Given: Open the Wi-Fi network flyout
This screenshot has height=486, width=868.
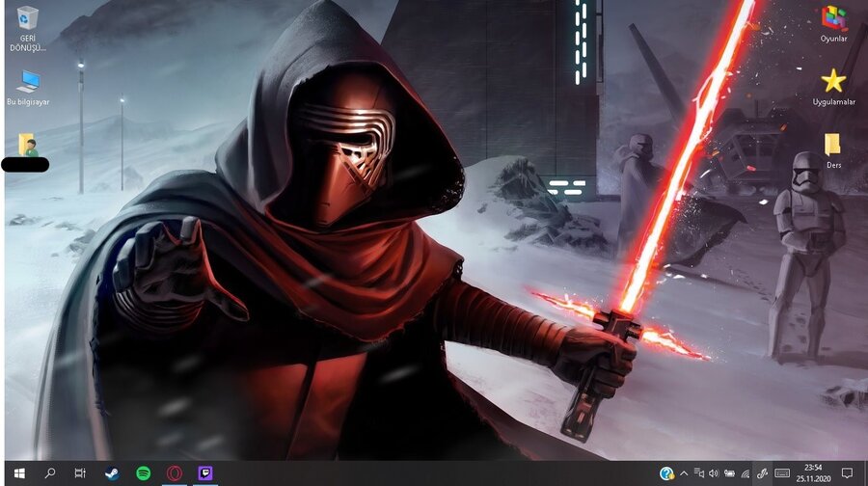Looking at the screenshot, I should click(746, 473).
